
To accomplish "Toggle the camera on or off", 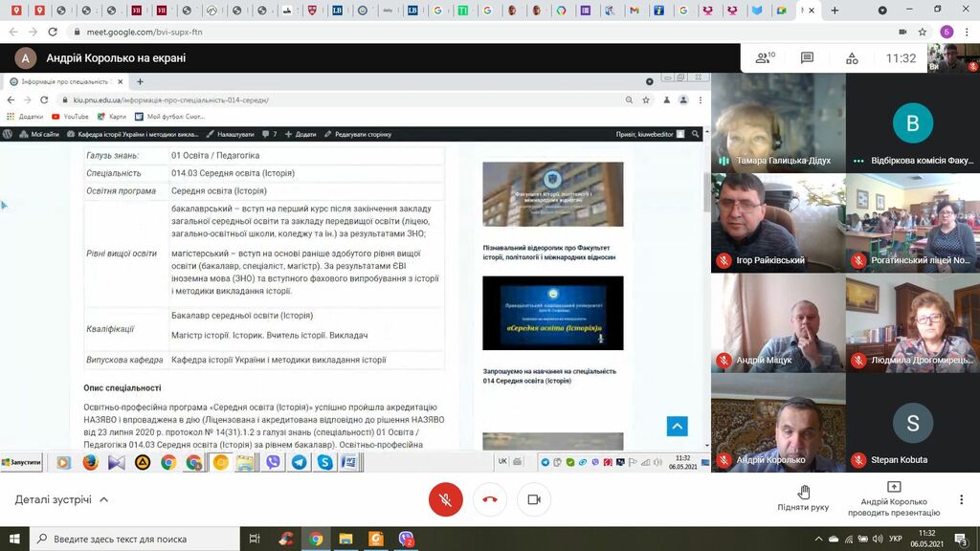I will 534,499.
